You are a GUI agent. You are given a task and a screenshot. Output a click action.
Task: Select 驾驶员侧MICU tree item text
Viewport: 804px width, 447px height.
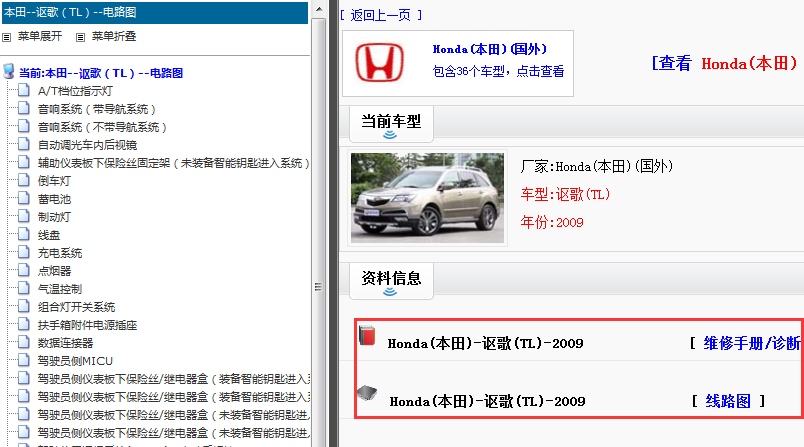coord(75,360)
